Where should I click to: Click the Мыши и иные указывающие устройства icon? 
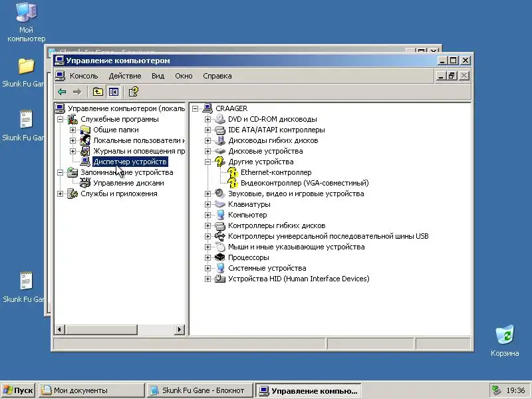click(x=220, y=247)
